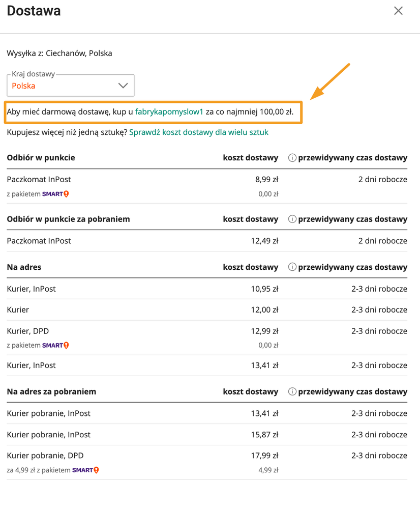Click przewidywany czas dostawy header in Na adres
The width and height of the screenshot is (420, 508).
point(352,267)
